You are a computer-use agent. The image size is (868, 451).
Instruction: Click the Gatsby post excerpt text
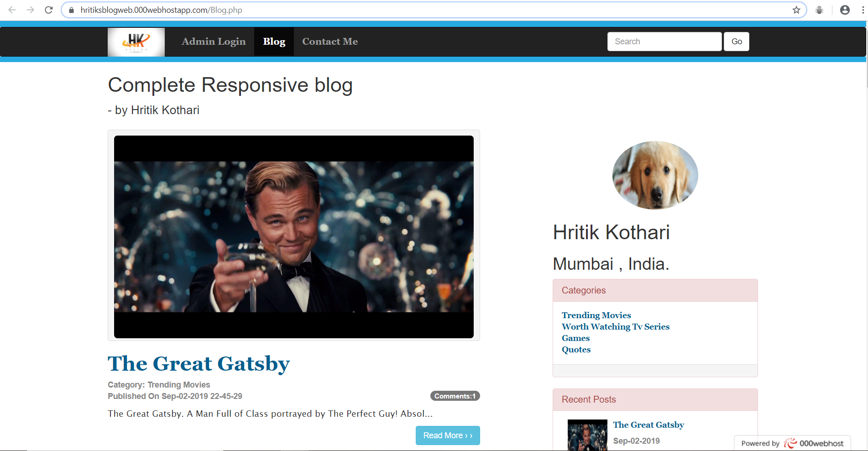pyautogui.click(x=270, y=414)
